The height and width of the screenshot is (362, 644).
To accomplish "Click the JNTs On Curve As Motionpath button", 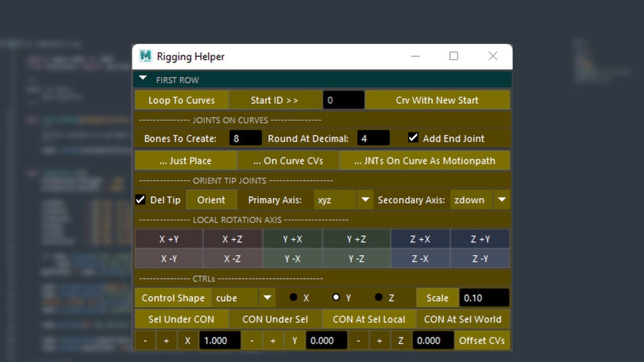I will tap(424, 161).
